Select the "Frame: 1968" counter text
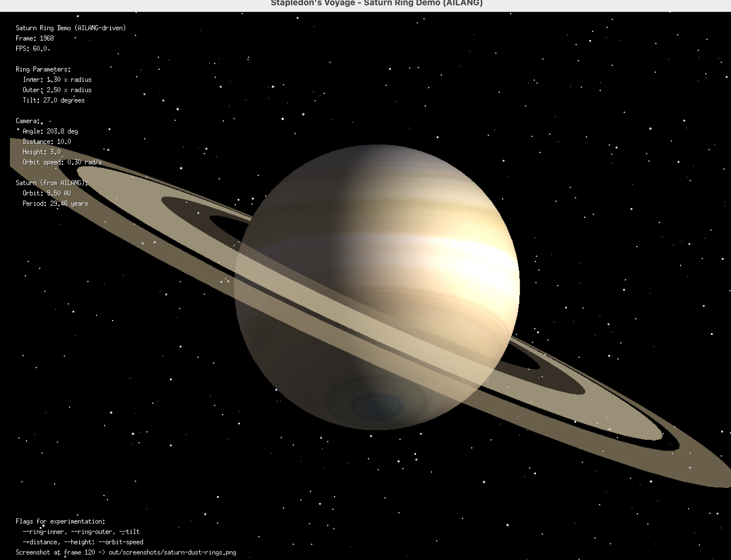Image resolution: width=731 pixels, height=560 pixels. tap(35, 38)
